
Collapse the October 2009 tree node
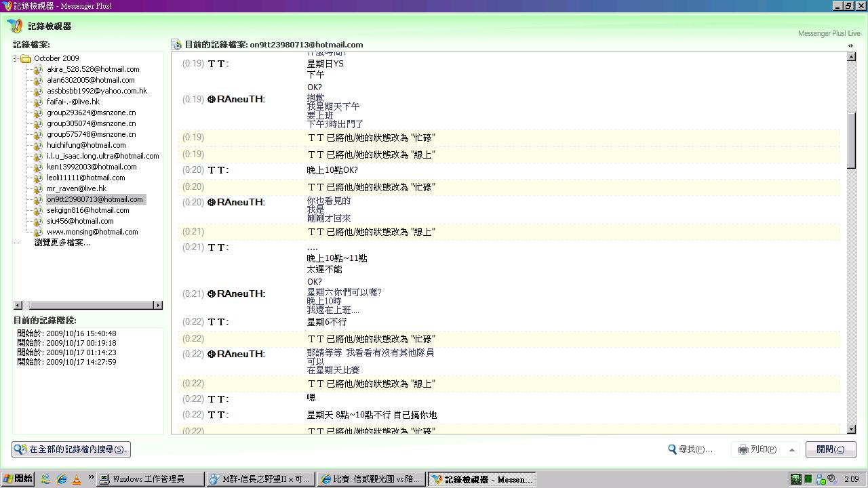(15, 58)
